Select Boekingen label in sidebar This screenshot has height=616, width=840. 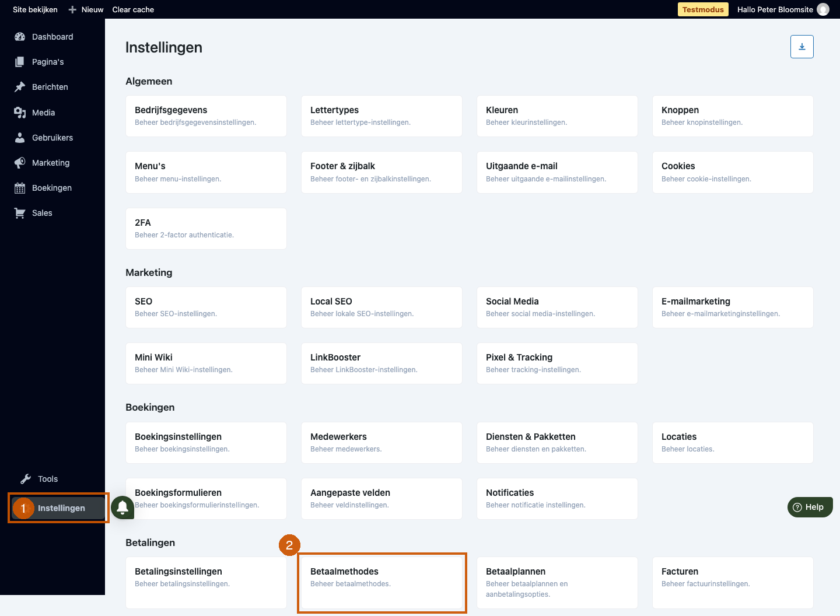pyautogui.click(x=52, y=188)
